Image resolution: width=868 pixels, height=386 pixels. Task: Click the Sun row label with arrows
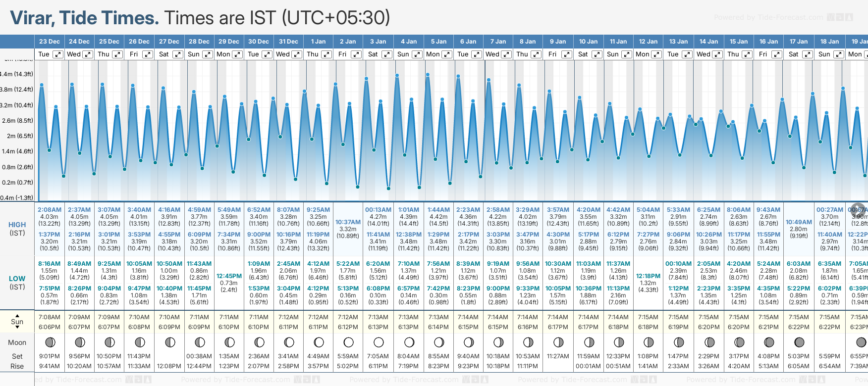pyautogui.click(x=17, y=321)
